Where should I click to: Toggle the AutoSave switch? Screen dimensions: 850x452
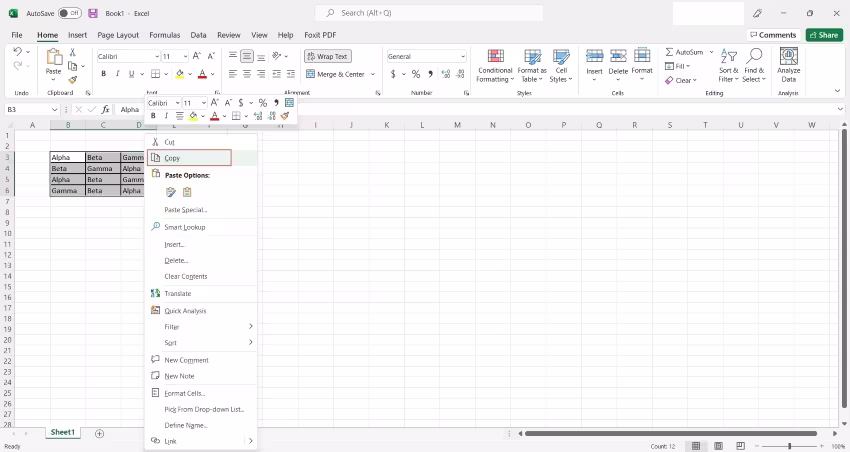[69, 13]
